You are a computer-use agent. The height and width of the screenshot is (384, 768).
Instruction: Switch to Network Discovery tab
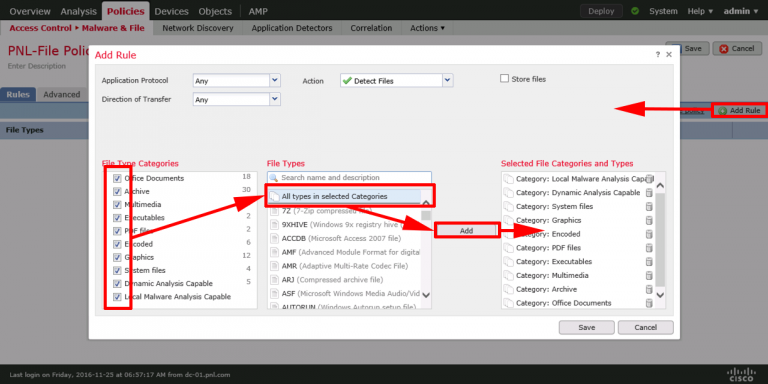pos(198,28)
